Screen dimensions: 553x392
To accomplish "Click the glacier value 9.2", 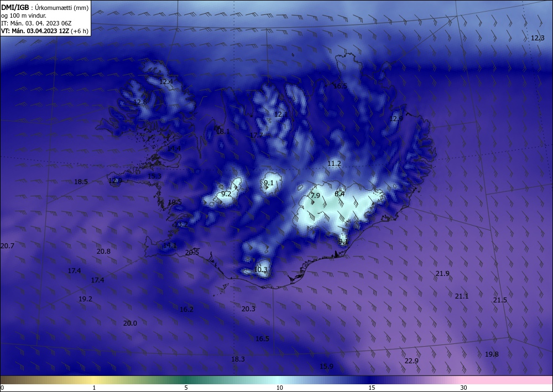I will pyautogui.click(x=226, y=194).
